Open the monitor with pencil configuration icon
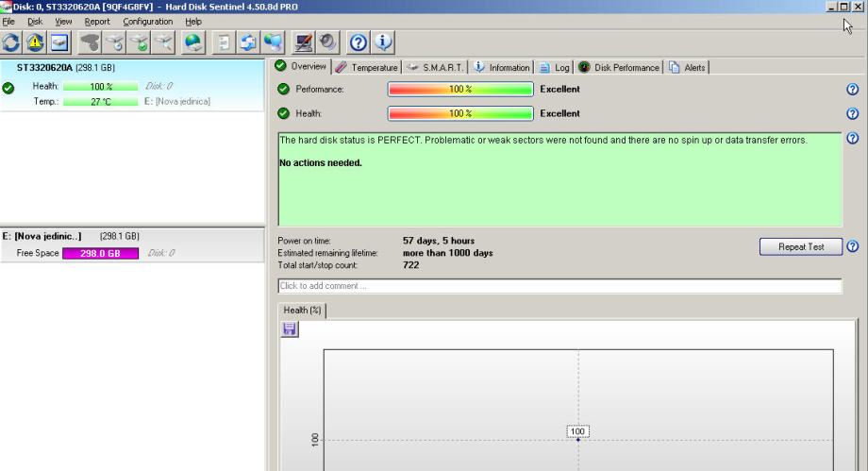 304,42
